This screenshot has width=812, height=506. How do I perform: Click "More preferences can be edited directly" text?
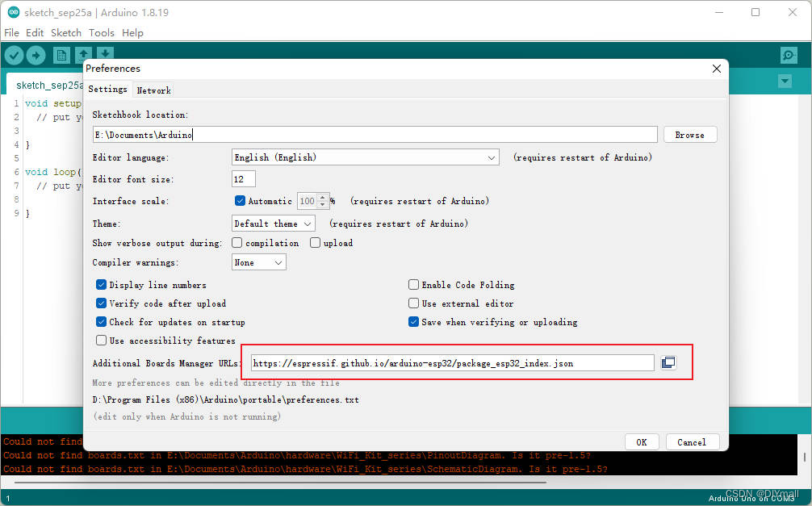point(216,383)
